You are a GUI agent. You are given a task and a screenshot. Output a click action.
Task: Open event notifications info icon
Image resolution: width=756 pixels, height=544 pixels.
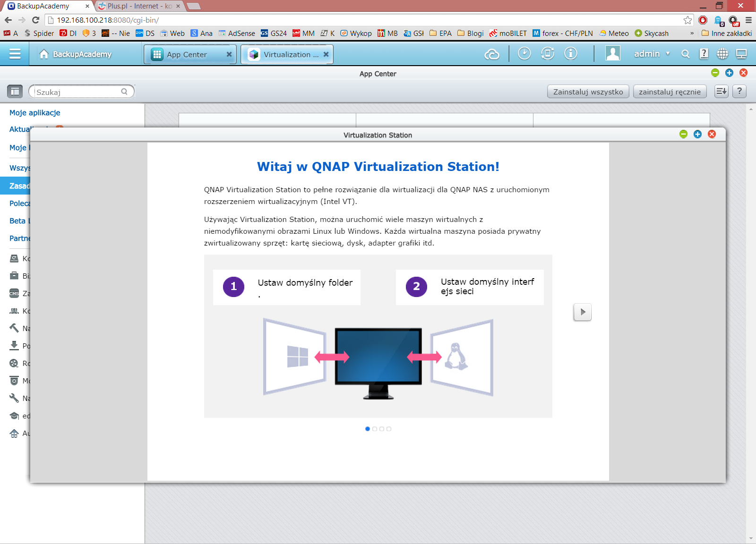point(571,54)
